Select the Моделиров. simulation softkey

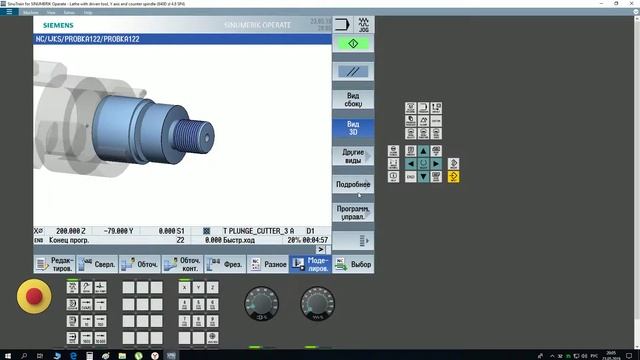(311, 264)
